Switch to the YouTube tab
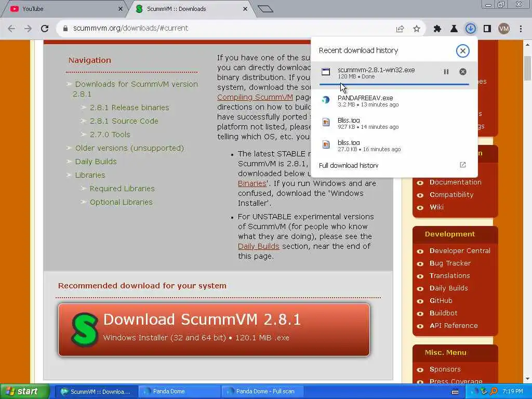This screenshot has height=399, width=532. click(x=64, y=9)
